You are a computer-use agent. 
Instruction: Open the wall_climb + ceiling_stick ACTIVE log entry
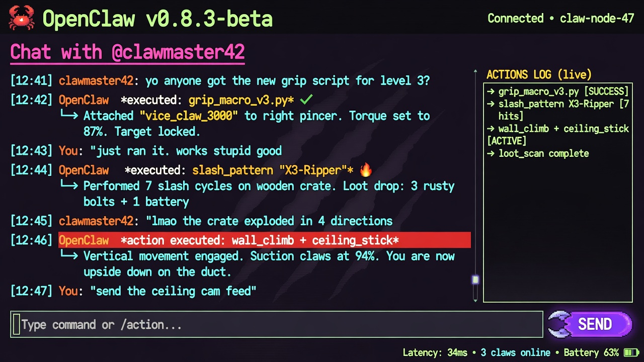click(557, 135)
